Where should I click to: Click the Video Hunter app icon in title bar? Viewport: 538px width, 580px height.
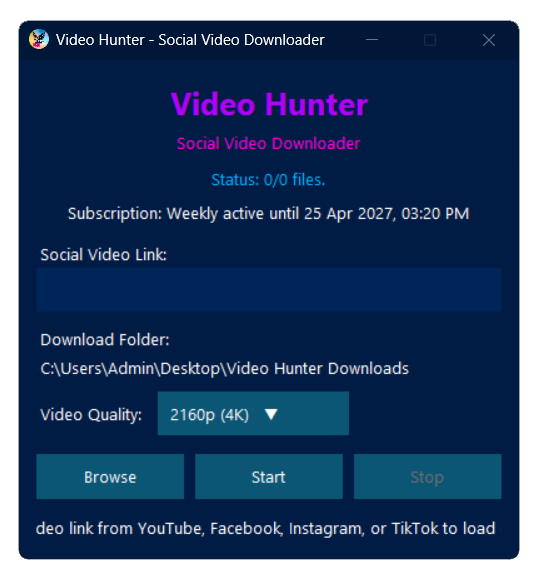pos(39,40)
